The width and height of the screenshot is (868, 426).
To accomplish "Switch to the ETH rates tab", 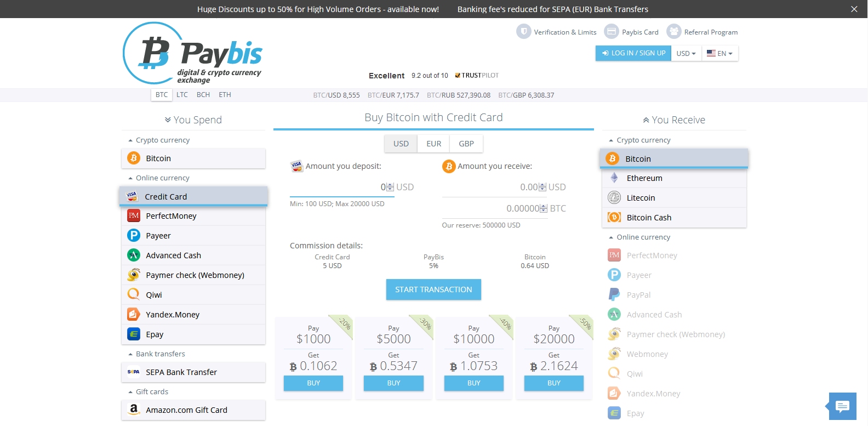I will pyautogui.click(x=225, y=95).
